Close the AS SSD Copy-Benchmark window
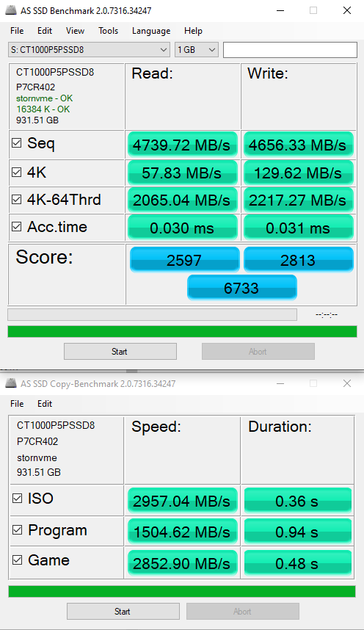Viewport: 364px width, 630px height. tap(347, 384)
